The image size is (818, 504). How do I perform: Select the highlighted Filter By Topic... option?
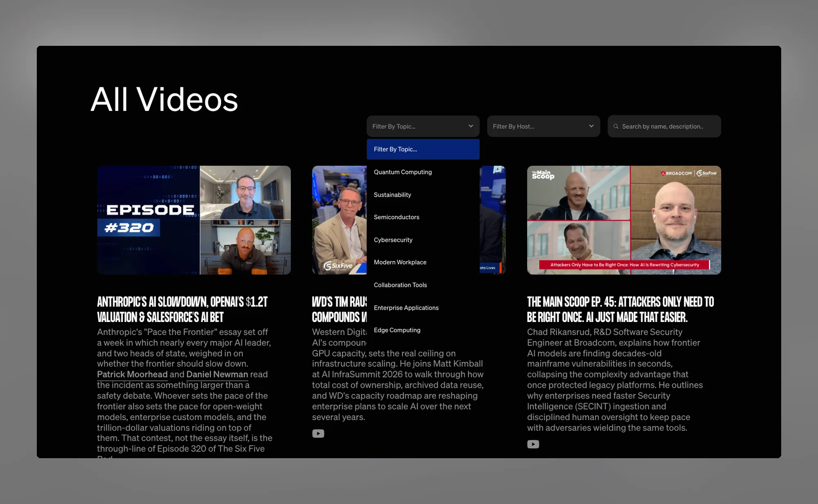click(x=423, y=149)
